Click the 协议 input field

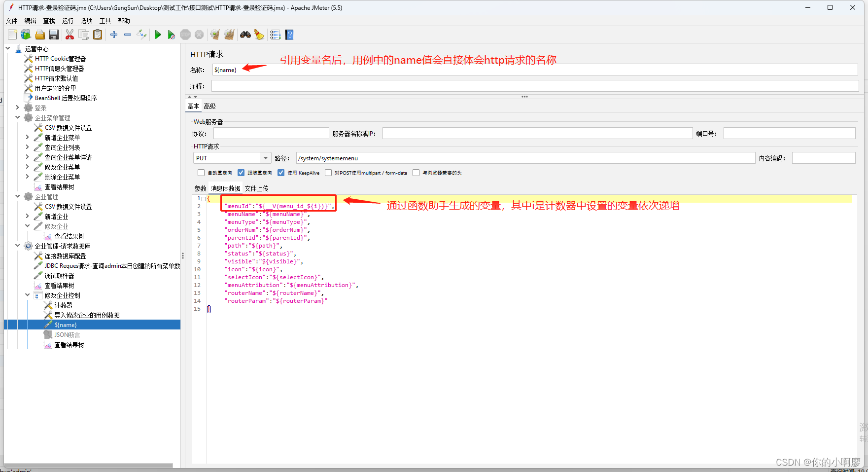coord(271,133)
